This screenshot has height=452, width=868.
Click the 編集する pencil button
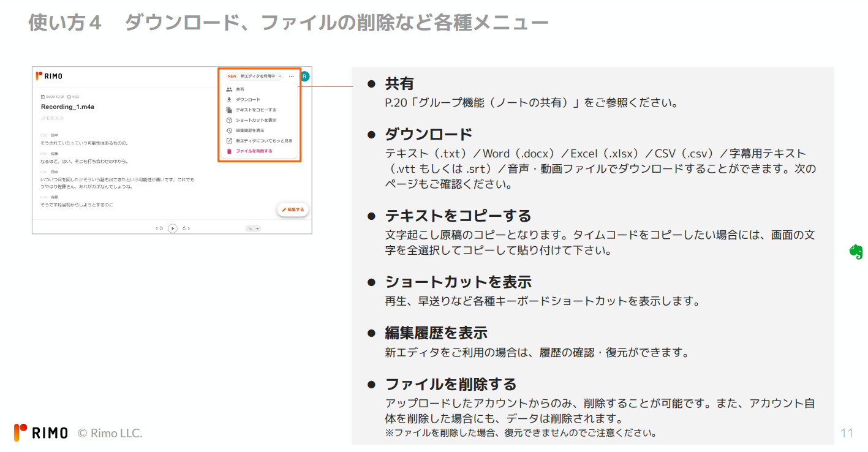293,209
